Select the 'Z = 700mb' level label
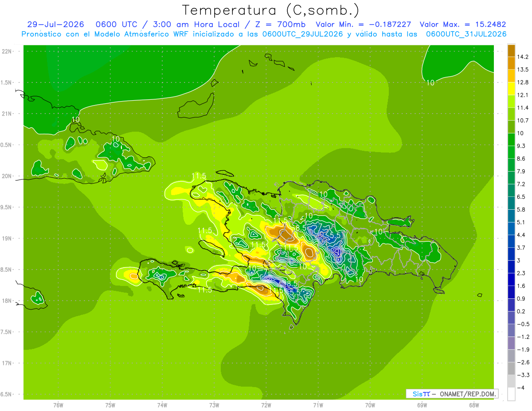 [279, 24]
